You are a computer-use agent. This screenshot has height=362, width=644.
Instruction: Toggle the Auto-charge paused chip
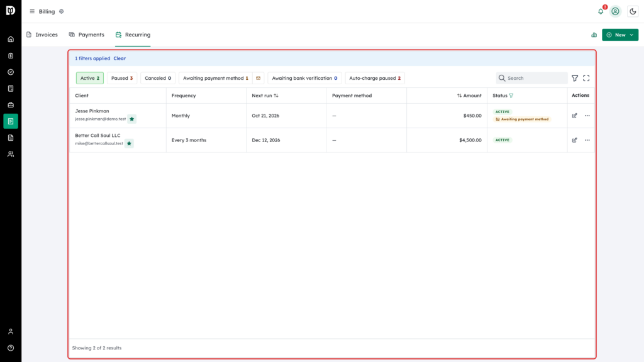pos(375,78)
